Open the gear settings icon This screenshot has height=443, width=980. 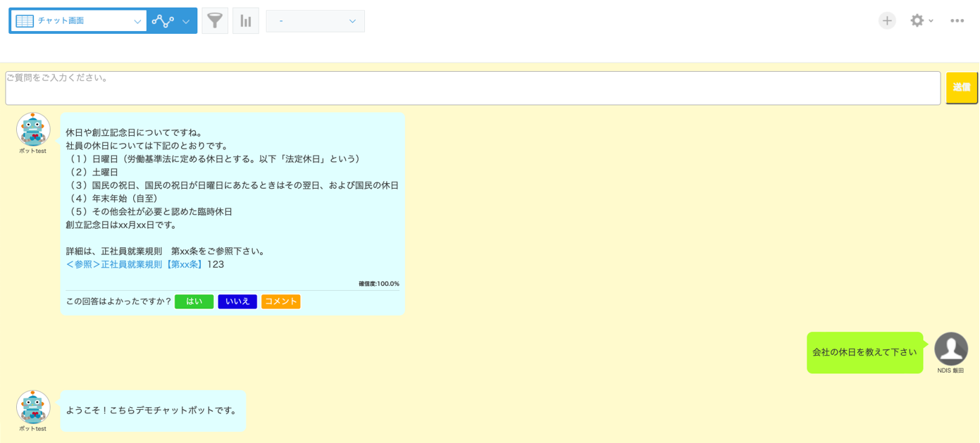coord(917,21)
